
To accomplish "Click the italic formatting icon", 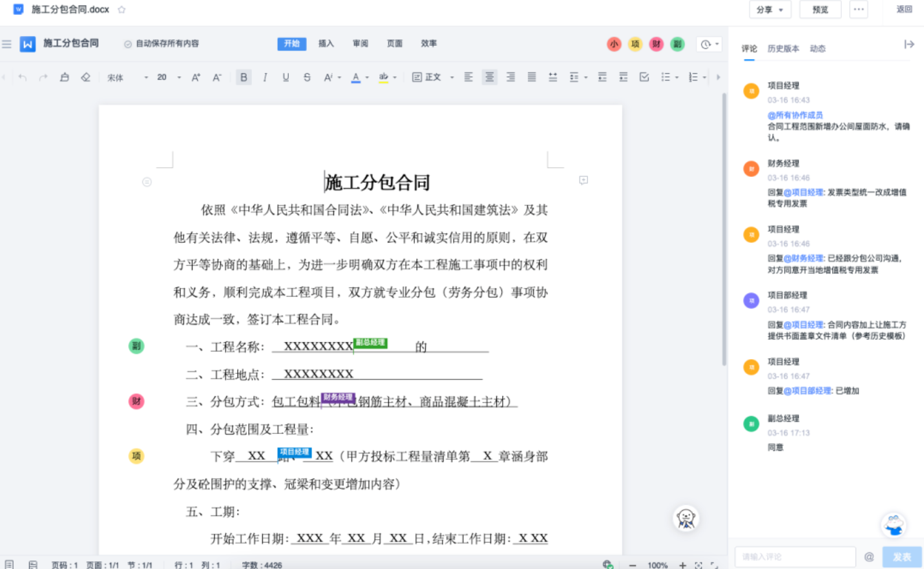I will pos(265,77).
